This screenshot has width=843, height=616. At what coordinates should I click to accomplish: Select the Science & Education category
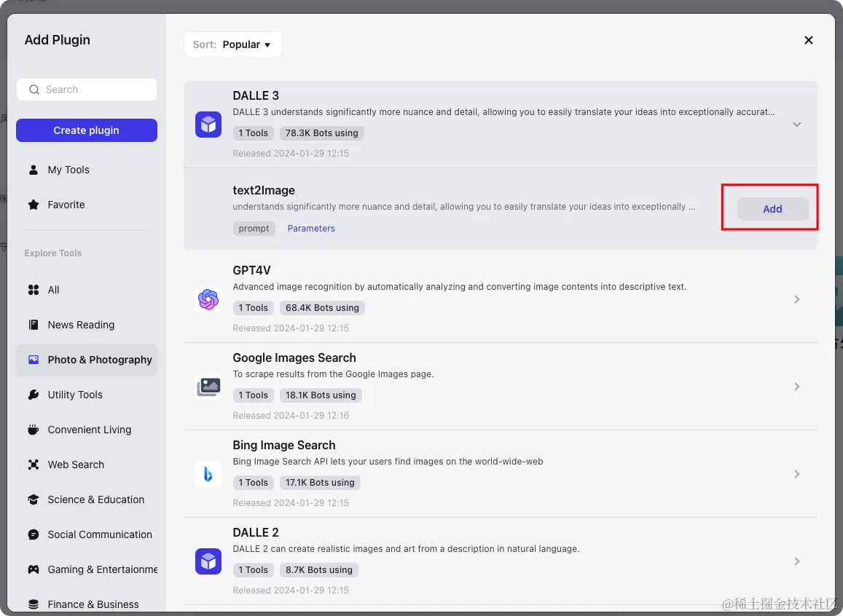pos(87,499)
